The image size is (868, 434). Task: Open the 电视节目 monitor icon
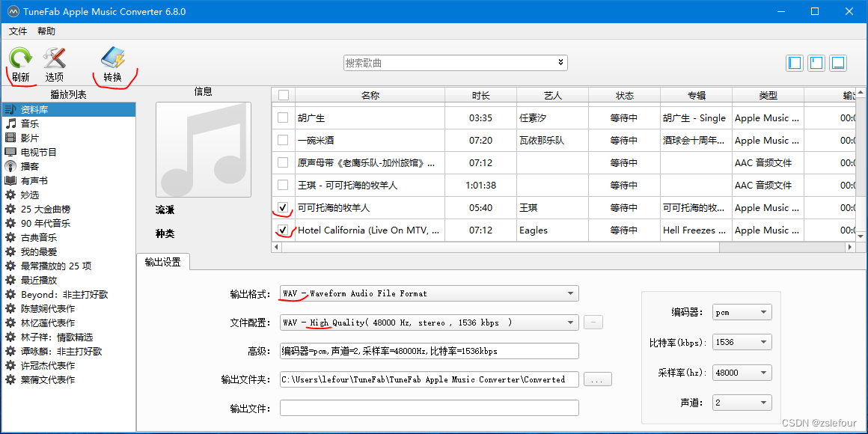[x=10, y=152]
